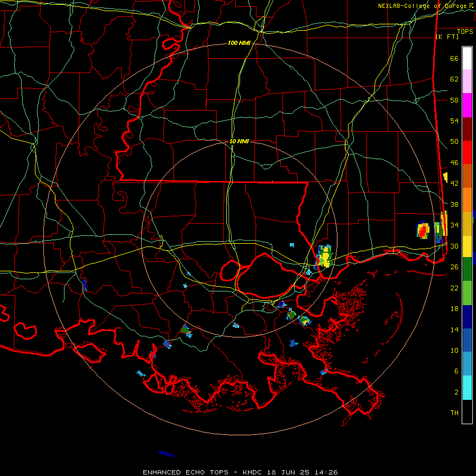Screen dimensions: 476x476
Task: Click the '22' legend value
Action: [454, 288]
